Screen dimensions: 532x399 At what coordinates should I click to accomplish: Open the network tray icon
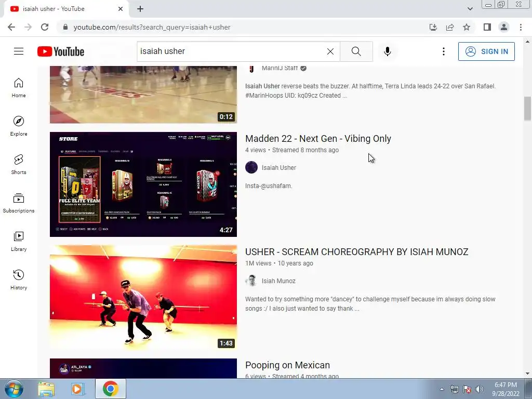pyautogui.click(x=454, y=389)
